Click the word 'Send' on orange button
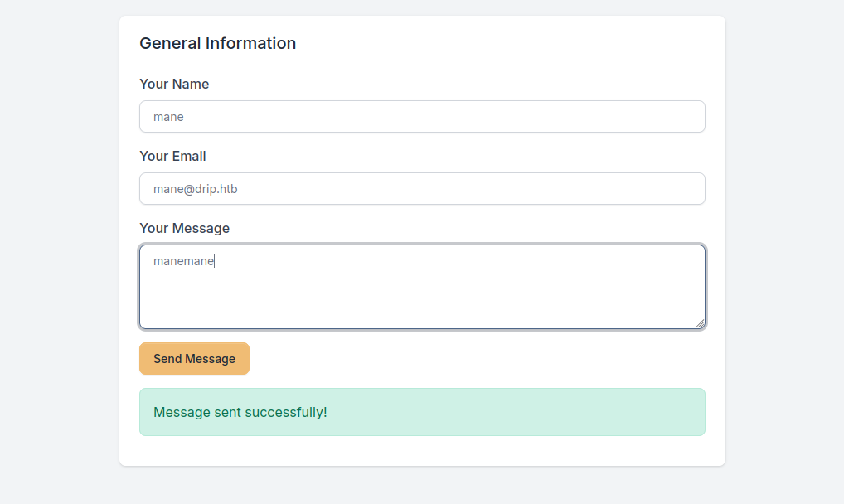Viewport: 844px width, 504px height. pos(167,359)
